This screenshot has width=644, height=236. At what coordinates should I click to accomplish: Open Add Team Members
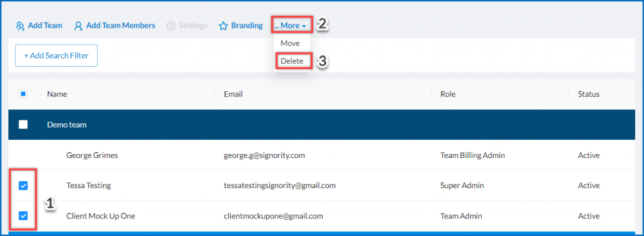121,26
